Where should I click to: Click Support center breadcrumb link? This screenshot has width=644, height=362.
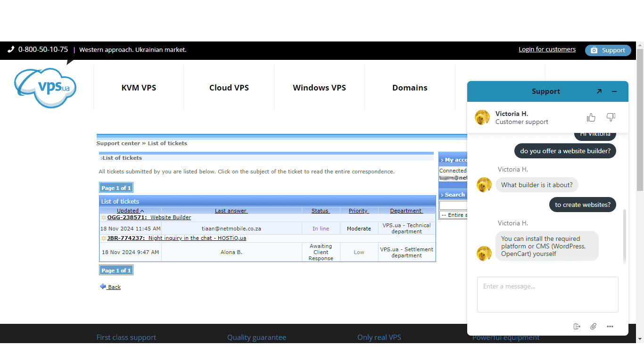click(x=118, y=143)
